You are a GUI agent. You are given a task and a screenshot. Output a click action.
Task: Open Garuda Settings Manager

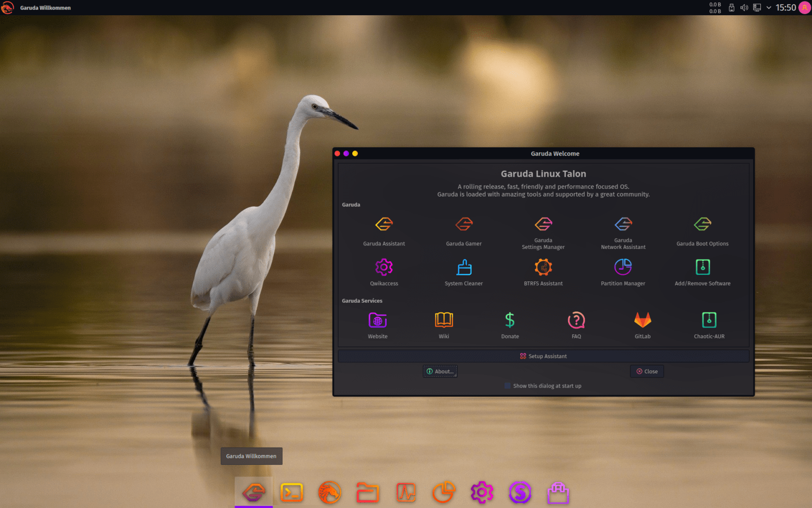[x=543, y=233]
